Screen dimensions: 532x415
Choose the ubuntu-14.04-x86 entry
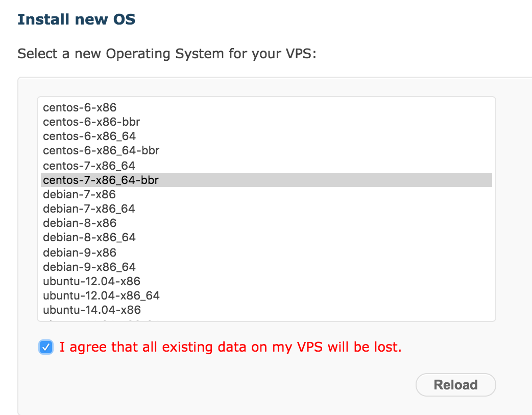pos(92,310)
